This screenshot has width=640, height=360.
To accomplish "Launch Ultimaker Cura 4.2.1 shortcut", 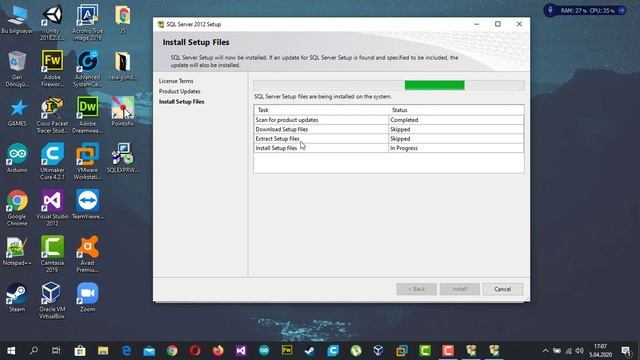I will tap(52, 162).
